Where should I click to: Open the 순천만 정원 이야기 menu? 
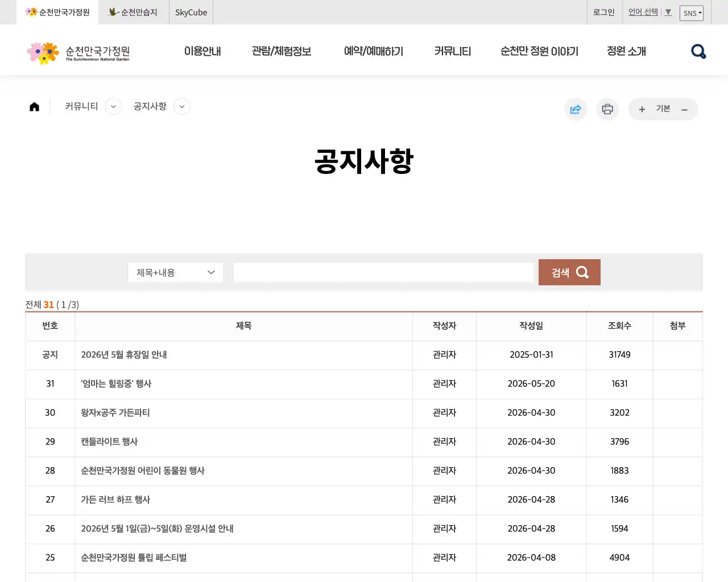click(x=539, y=51)
